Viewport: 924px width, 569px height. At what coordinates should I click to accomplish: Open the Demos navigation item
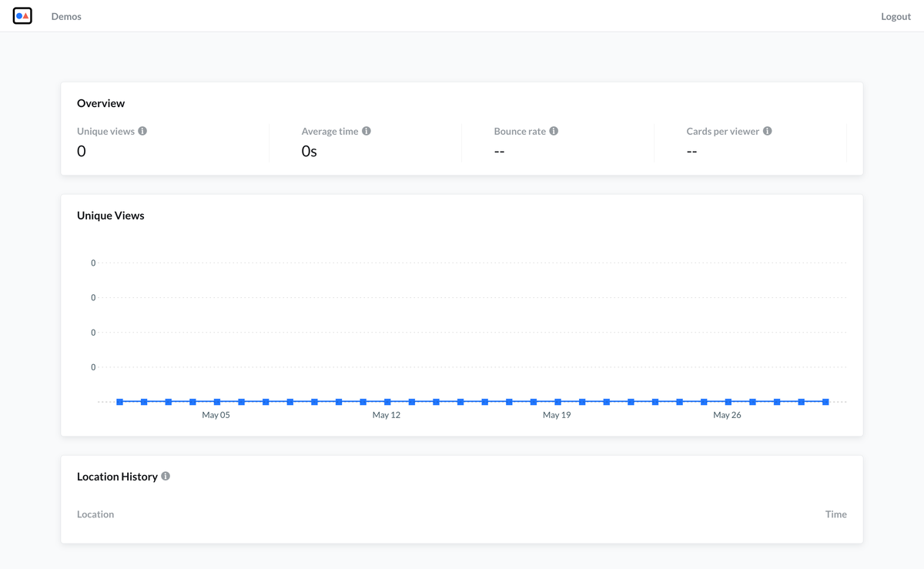click(66, 16)
